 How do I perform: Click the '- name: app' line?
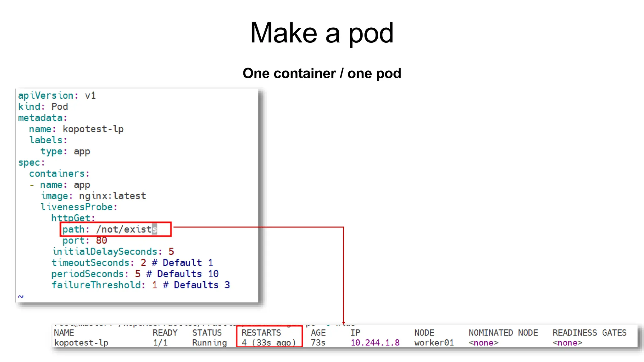(60, 185)
